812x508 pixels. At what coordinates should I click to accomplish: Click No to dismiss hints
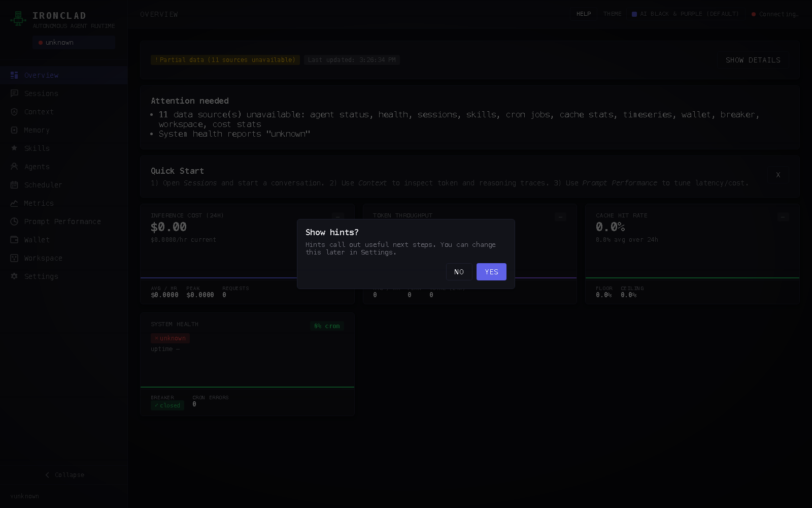coord(459,272)
